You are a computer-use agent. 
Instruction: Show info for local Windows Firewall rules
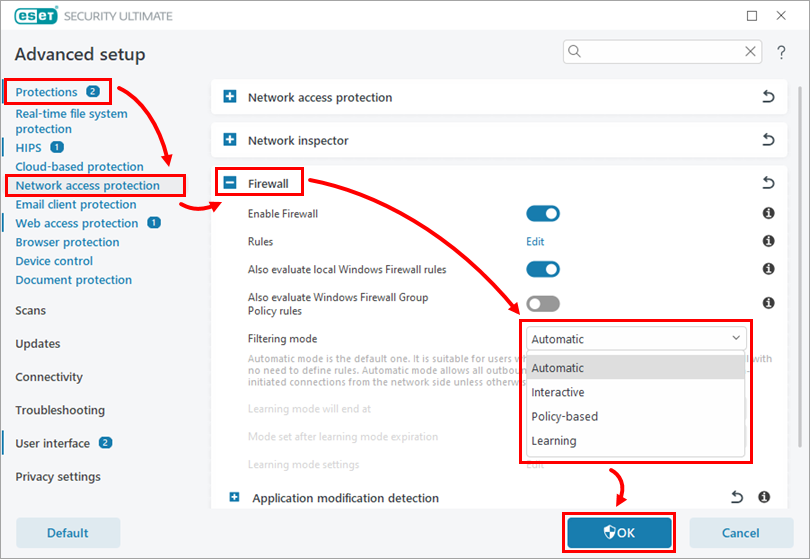pos(768,270)
